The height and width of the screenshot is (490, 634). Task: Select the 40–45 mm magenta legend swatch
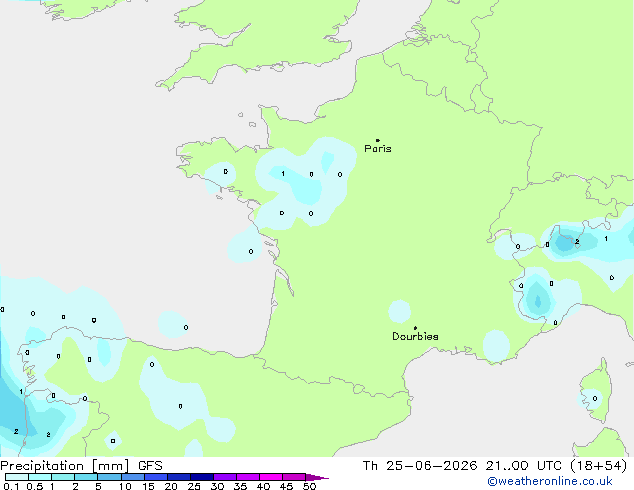[x=271, y=477]
